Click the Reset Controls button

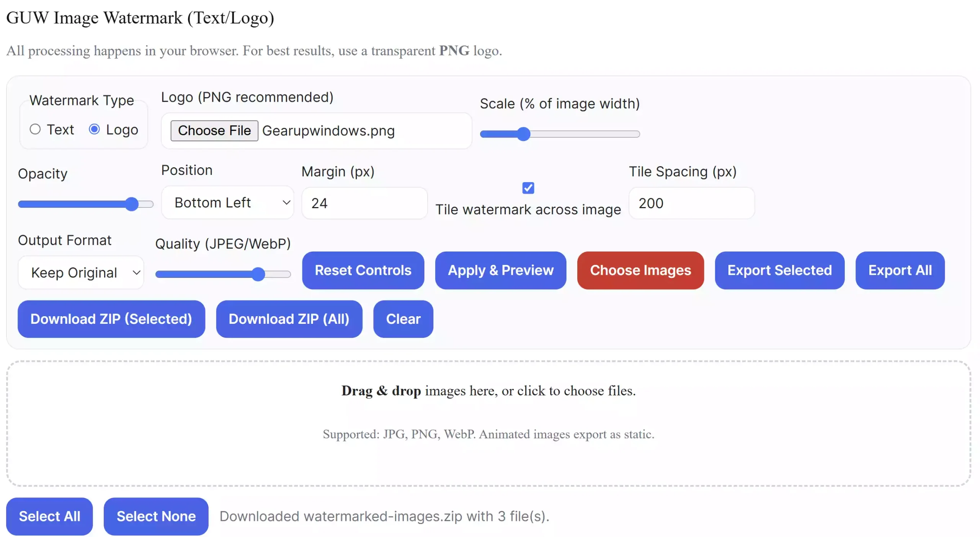click(363, 271)
